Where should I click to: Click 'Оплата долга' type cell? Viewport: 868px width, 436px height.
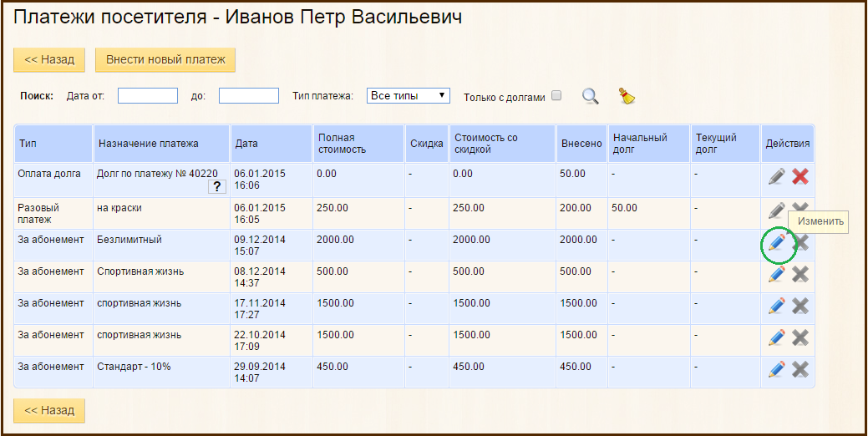click(53, 180)
